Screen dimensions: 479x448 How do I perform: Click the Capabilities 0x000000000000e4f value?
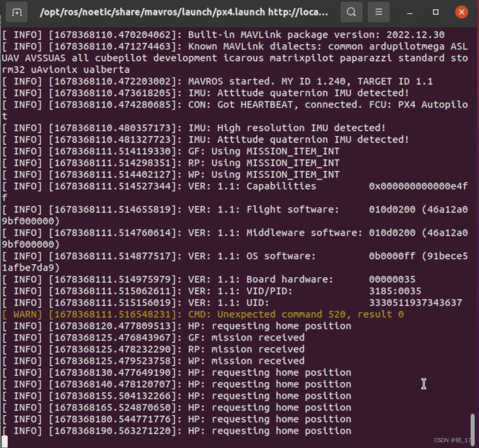pyautogui.click(x=418, y=186)
